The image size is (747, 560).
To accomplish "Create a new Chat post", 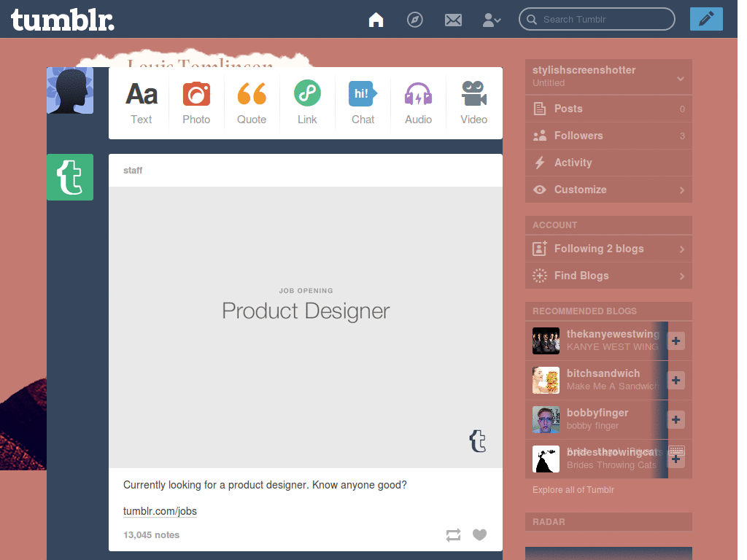I will point(363,103).
